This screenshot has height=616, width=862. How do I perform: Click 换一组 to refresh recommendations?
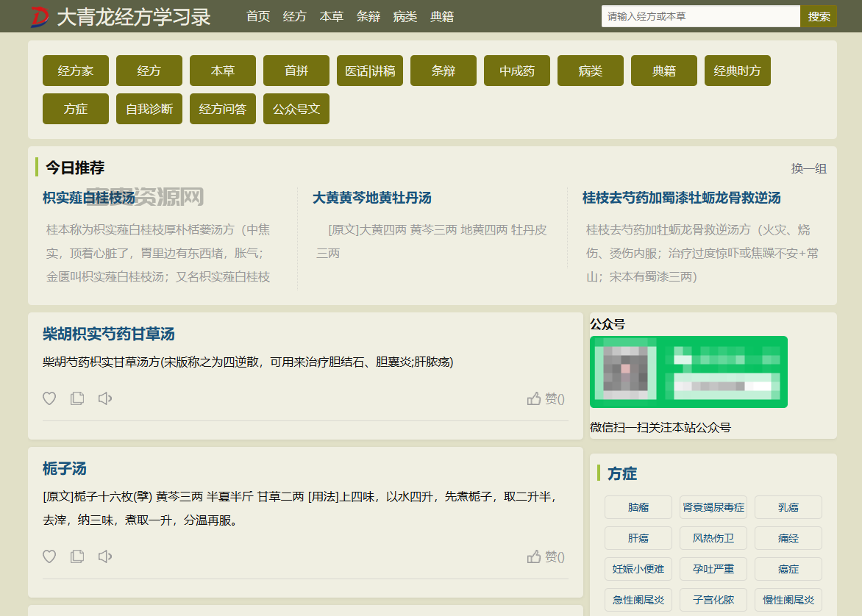tap(808, 168)
